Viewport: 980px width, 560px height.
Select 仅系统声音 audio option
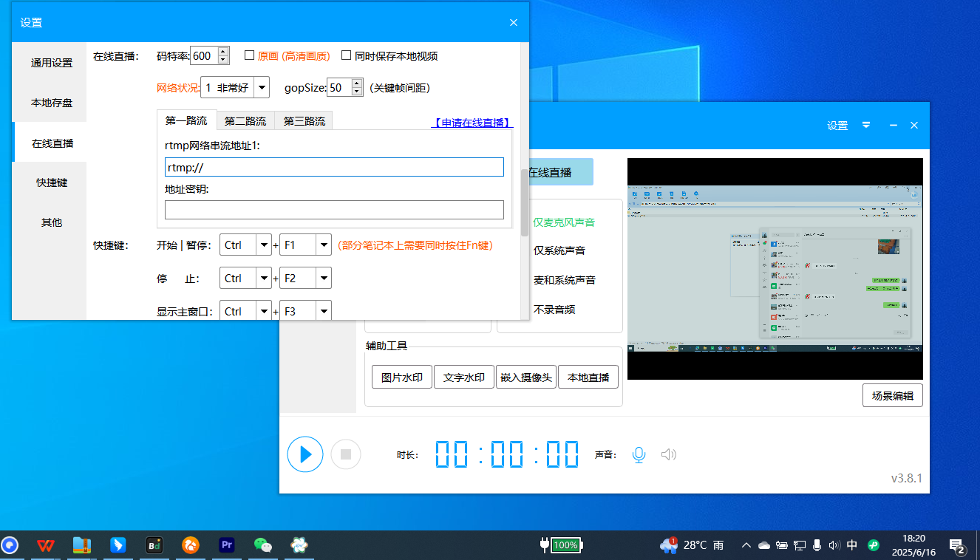click(x=559, y=250)
